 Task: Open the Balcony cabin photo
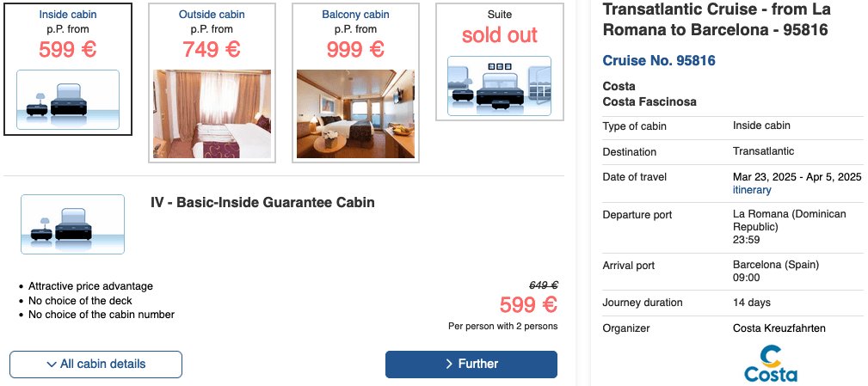click(x=355, y=114)
